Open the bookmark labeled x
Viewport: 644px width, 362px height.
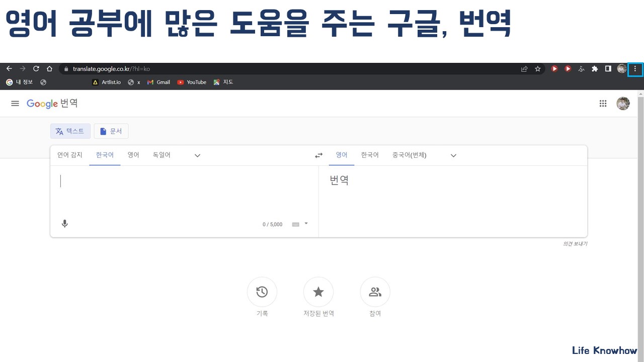(134, 82)
